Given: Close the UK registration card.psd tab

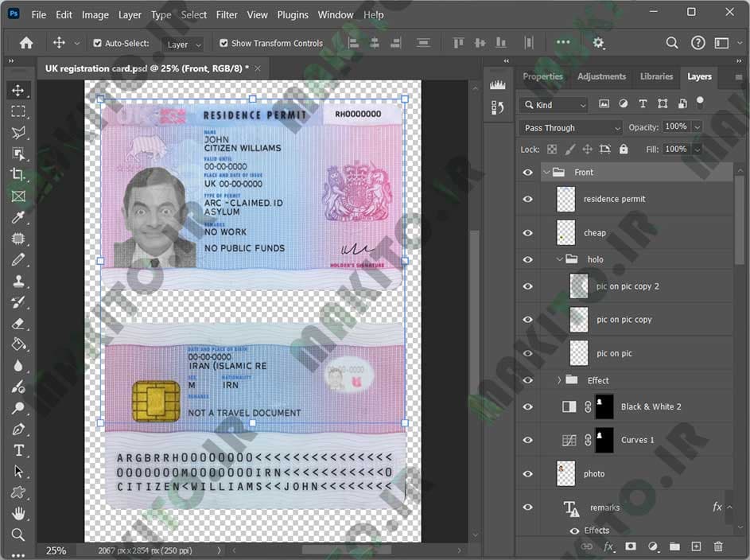Looking at the screenshot, I should [258, 69].
